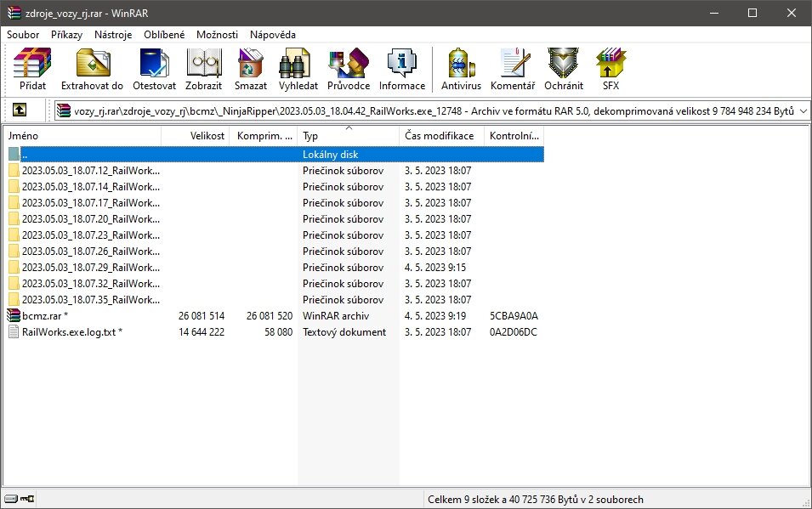
Task: Click checksum 5CBA9A0A
Action: point(514,315)
